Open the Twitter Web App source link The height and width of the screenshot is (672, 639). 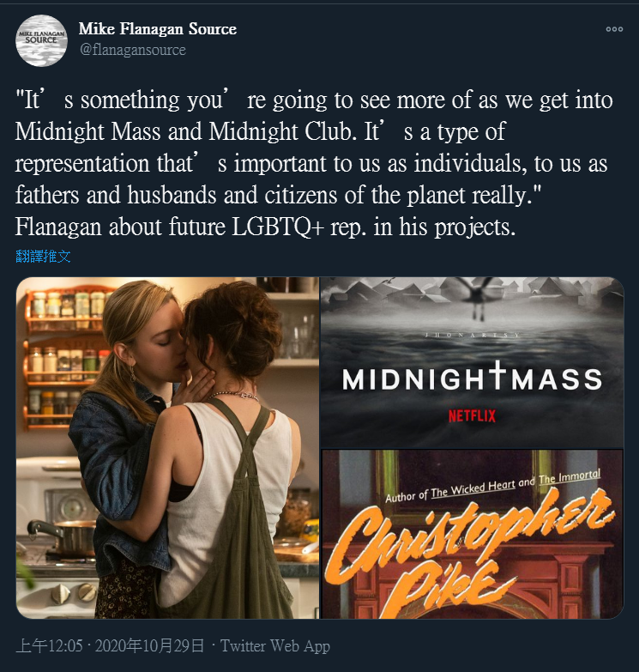pyautogui.click(x=275, y=646)
